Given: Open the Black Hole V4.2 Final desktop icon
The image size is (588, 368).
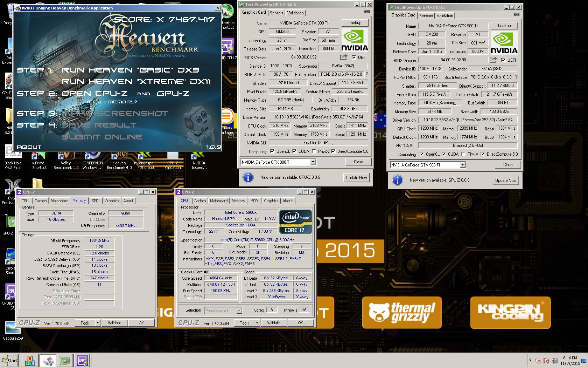Looking at the screenshot, I should (x=13, y=158).
